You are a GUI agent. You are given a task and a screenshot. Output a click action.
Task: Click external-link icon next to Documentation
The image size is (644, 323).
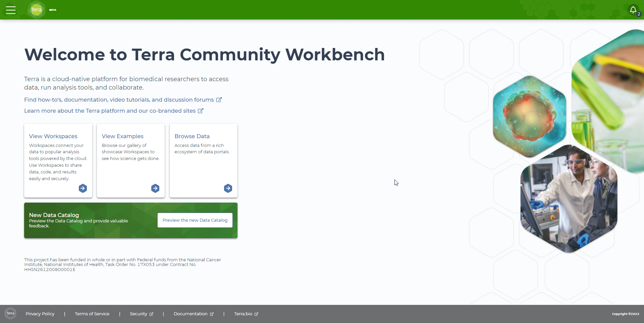coord(212,314)
